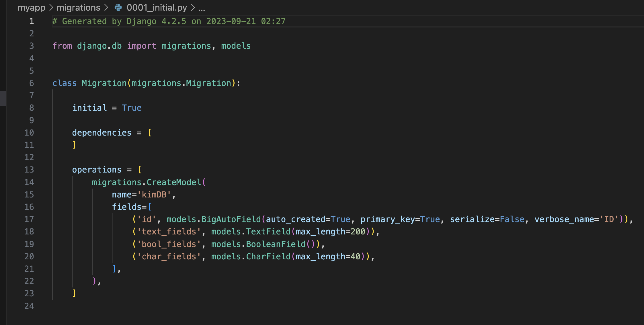Place cursor on 'from' keyword
Viewport: 644px width, 325px height.
(62, 46)
